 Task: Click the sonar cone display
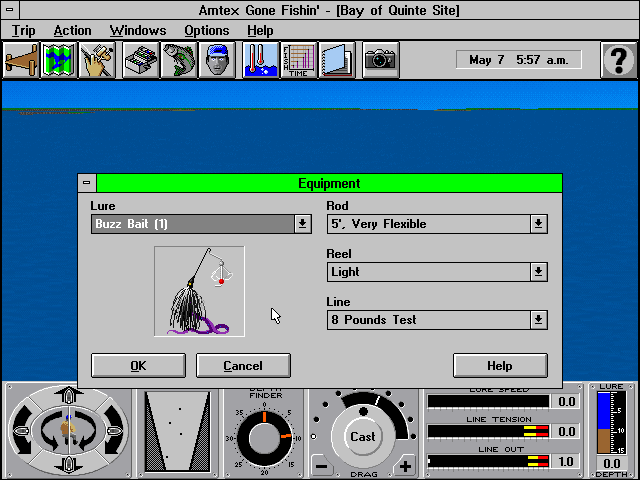click(x=177, y=432)
